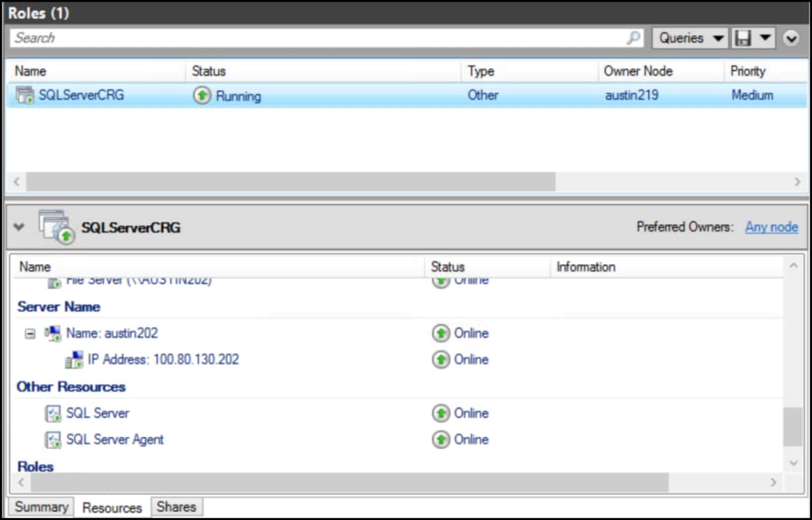Click the austin202 network name icon
The height and width of the screenshot is (520, 812).
[x=52, y=333]
